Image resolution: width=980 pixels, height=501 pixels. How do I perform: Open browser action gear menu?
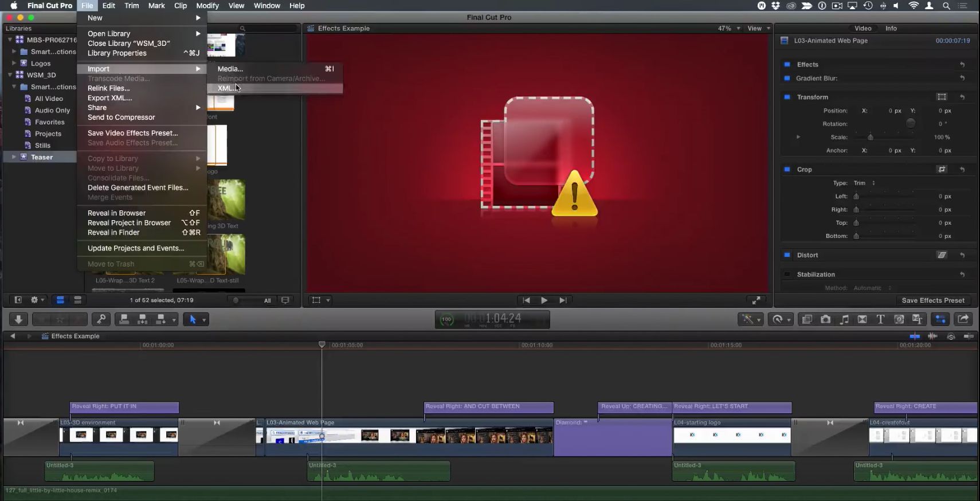pos(37,300)
